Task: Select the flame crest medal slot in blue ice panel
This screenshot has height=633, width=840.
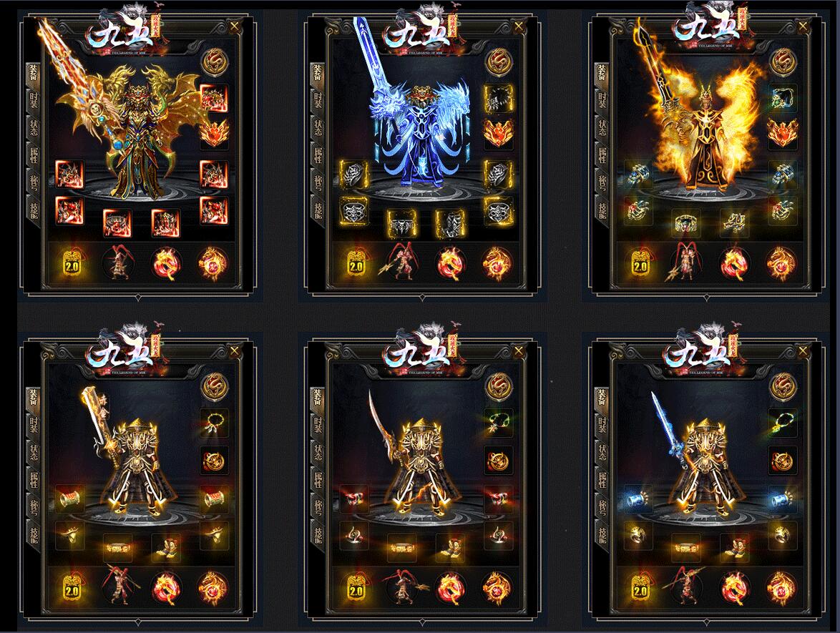Action: click(498, 132)
